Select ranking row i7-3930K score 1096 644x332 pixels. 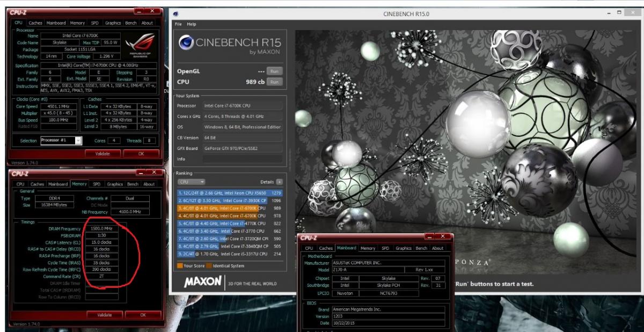pyautogui.click(x=230, y=200)
